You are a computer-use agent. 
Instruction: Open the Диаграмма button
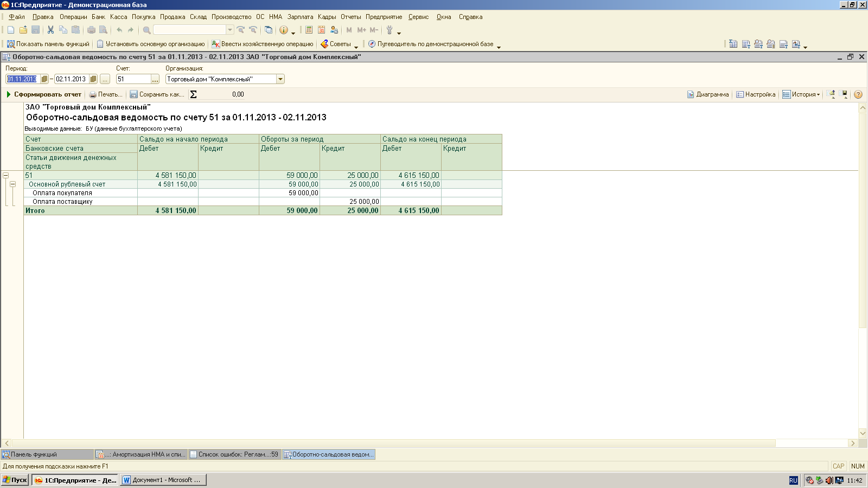708,94
